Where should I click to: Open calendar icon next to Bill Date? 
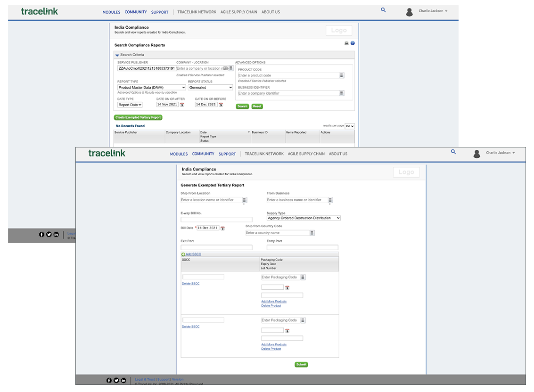click(222, 228)
